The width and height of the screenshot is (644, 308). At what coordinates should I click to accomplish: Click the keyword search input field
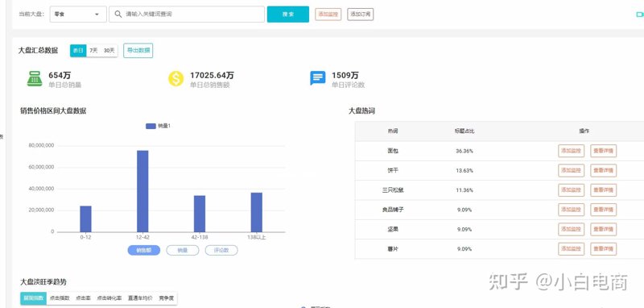point(187,14)
